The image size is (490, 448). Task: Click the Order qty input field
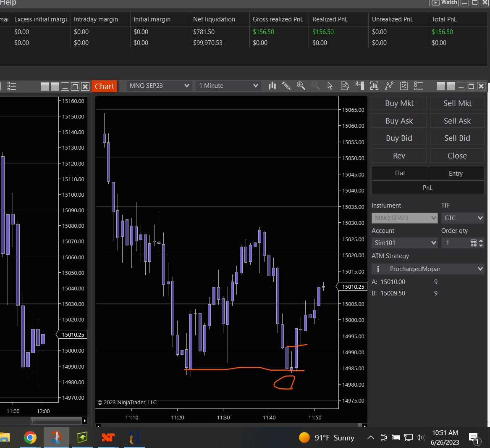point(456,243)
